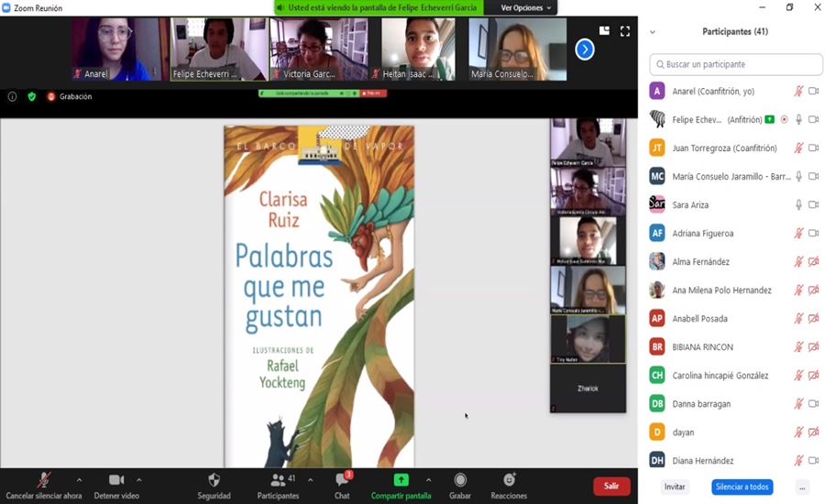Click the Silenciar a todos button
This screenshot has width=825, height=504.
click(742, 487)
